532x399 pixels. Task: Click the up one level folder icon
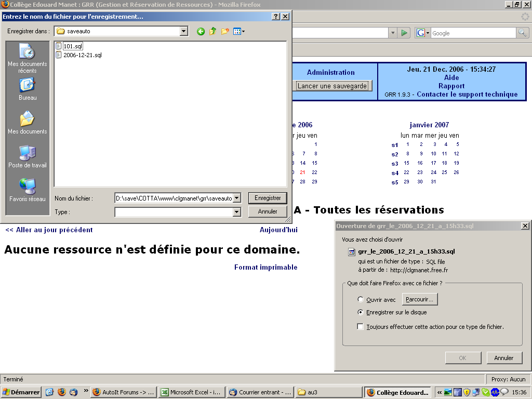pyautogui.click(x=213, y=32)
